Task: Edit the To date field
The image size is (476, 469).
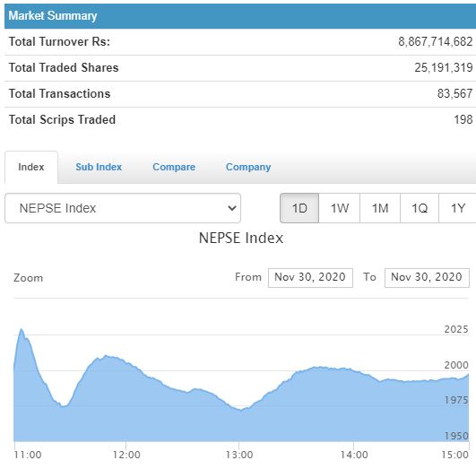Action: (427, 278)
